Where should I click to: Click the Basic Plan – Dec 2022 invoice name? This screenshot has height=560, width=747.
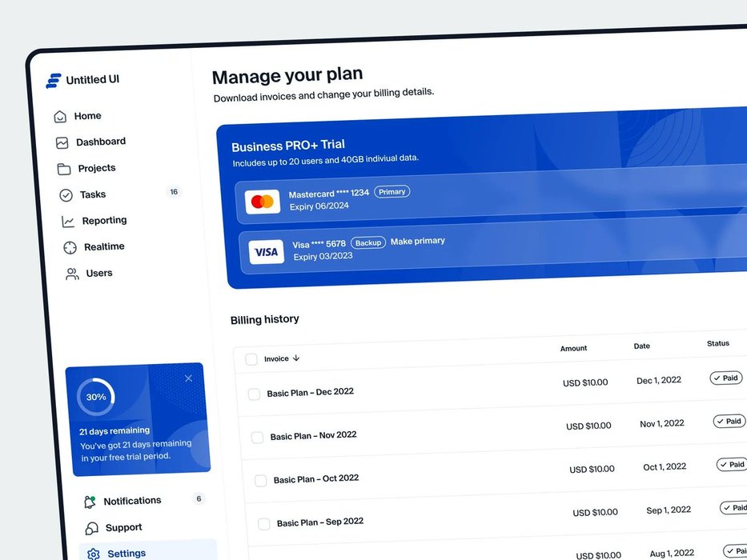[310, 392]
